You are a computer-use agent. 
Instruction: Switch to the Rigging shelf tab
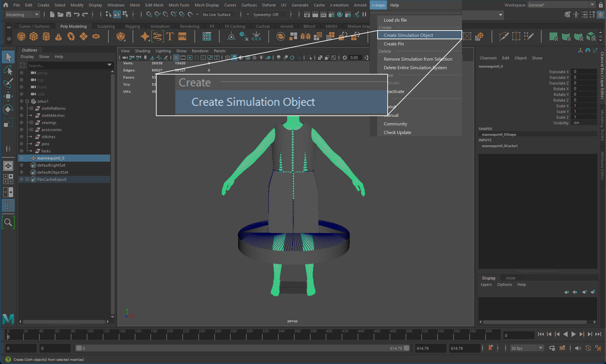click(x=132, y=27)
